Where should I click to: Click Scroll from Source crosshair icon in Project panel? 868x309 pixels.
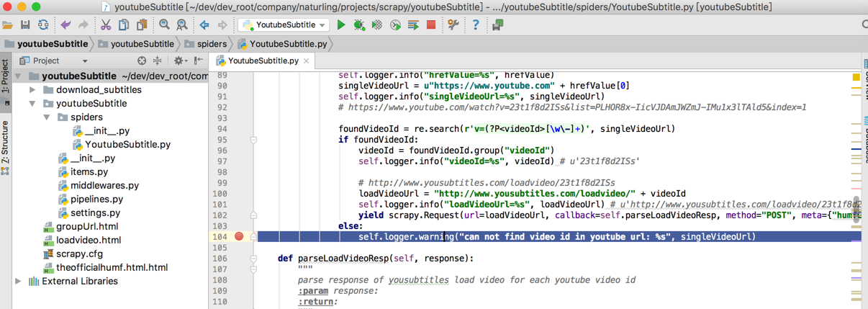click(x=142, y=61)
